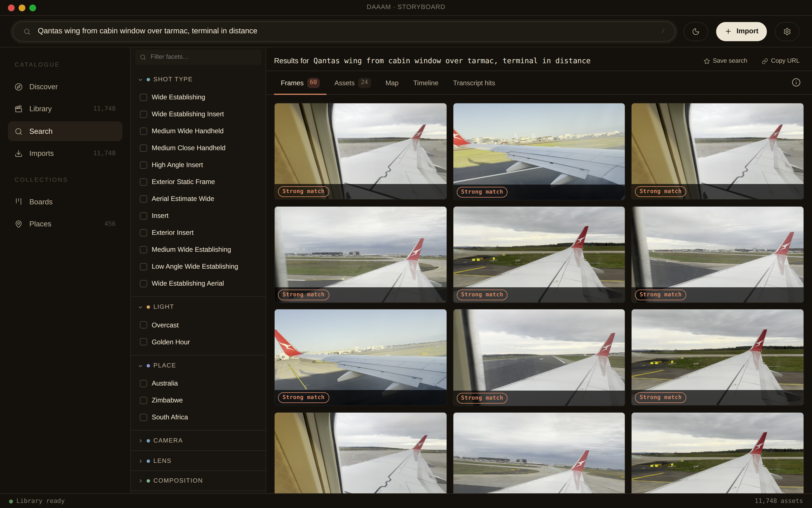Toggle dark mode moon icon

click(x=696, y=32)
